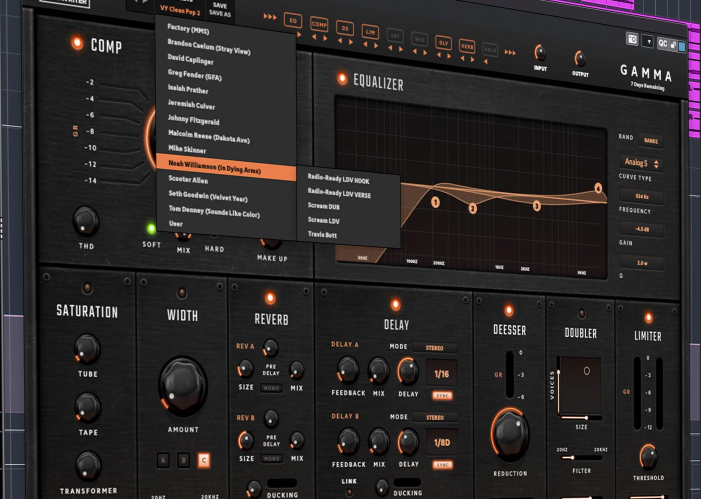Click the QC button at top right
This screenshot has width=701, height=499.
pos(663,43)
